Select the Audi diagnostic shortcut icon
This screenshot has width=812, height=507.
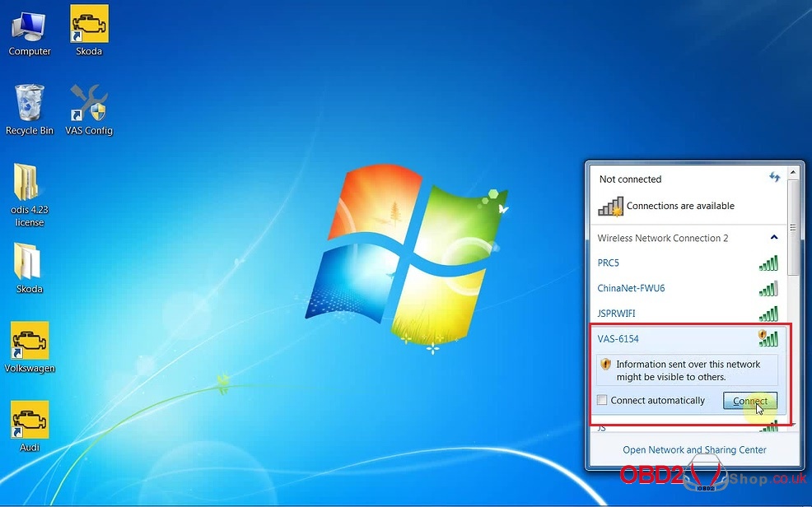coord(30,421)
